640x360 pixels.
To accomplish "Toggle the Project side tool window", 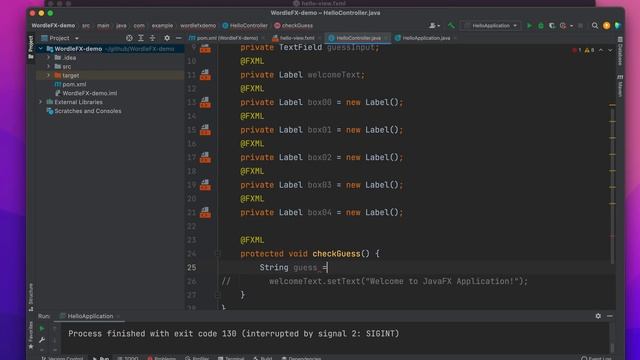I will (31, 47).
